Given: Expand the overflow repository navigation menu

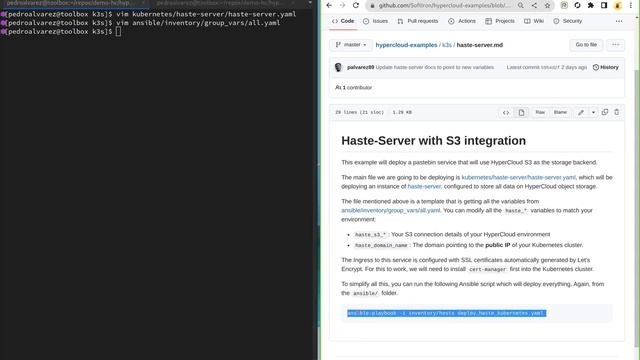Looking at the screenshot, I should [619, 21].
